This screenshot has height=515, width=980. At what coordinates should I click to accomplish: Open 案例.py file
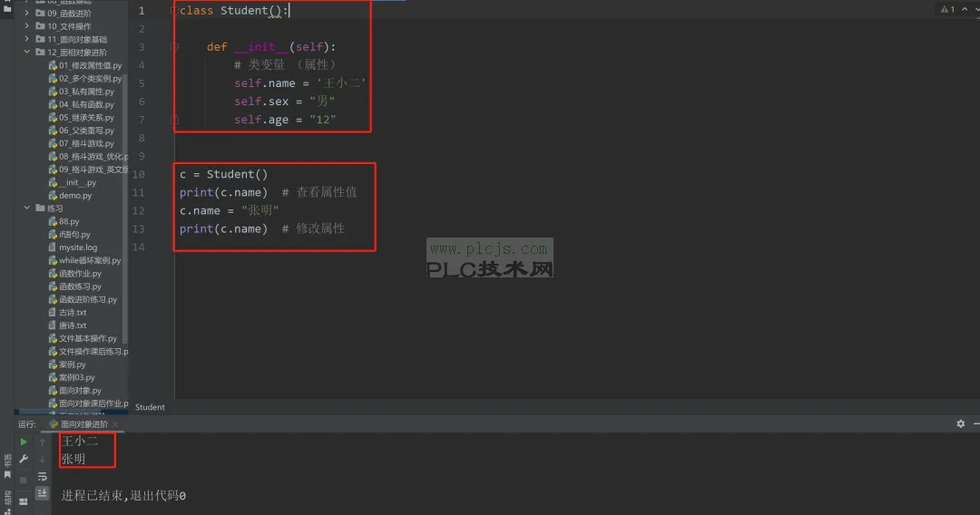pyautogui.click(x=67, y=364)
